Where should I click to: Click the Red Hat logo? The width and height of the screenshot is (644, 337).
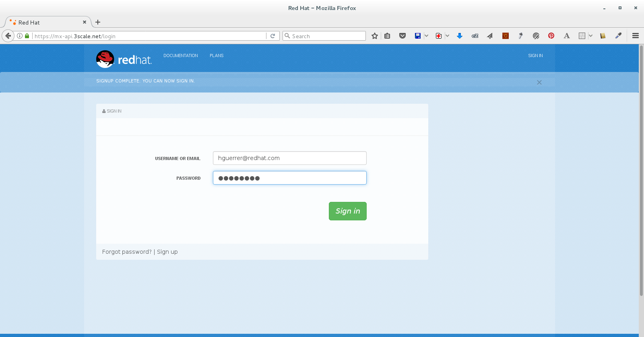pos(124,59)
